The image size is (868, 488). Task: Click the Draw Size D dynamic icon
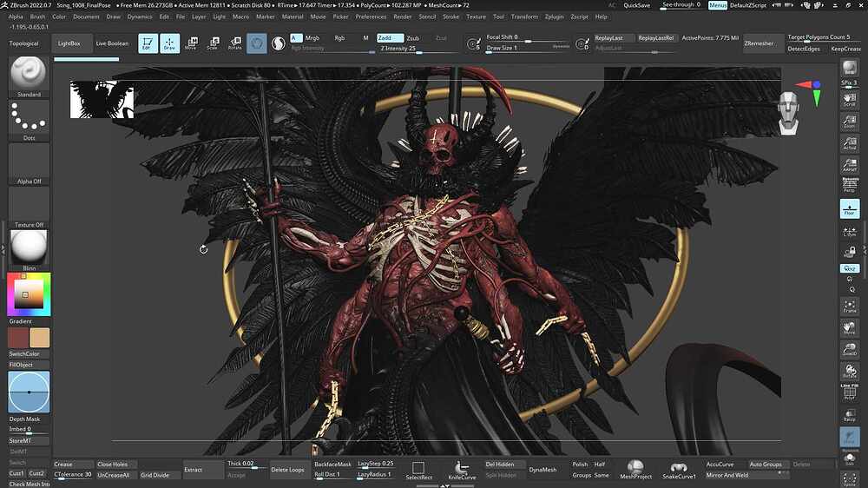point(582,43)
